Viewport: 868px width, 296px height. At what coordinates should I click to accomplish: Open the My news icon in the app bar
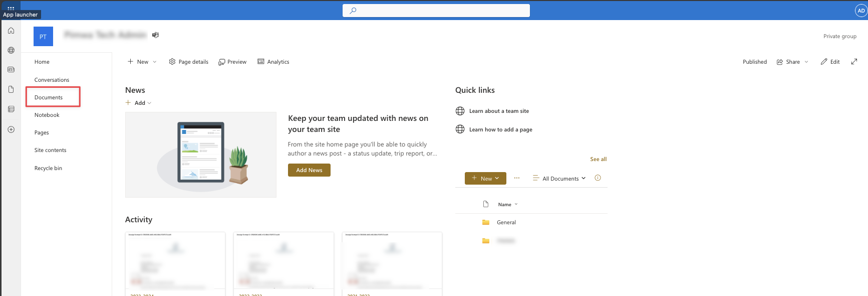11,70
